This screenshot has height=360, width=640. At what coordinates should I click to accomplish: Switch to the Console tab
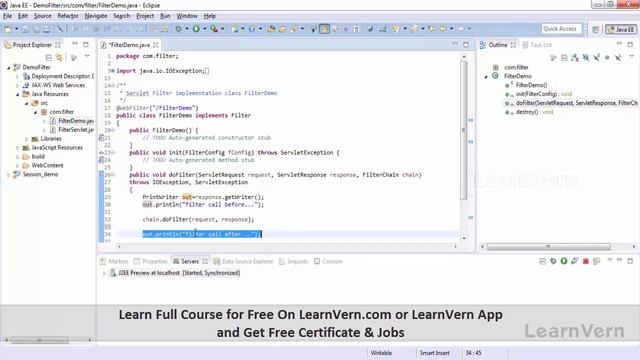click(329, 261)
